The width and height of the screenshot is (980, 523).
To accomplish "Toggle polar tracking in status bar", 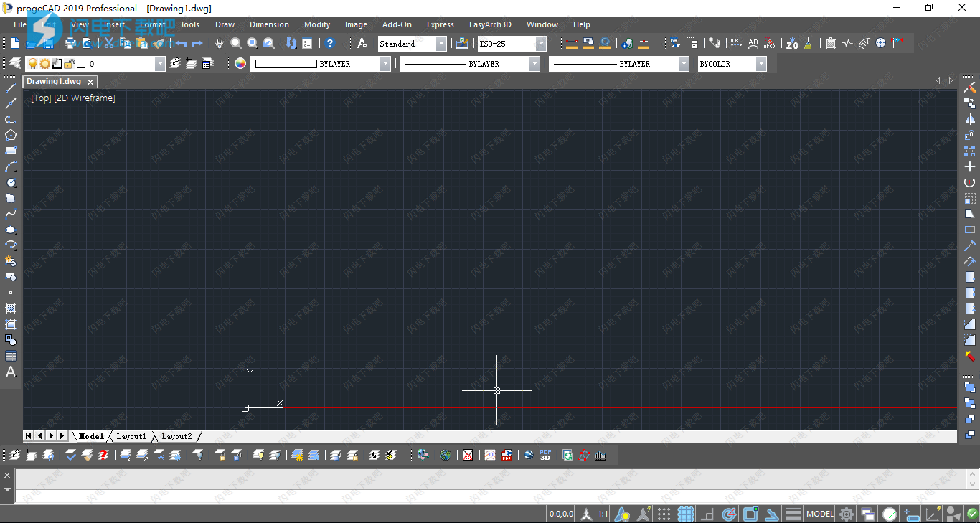I will point(729,514).
